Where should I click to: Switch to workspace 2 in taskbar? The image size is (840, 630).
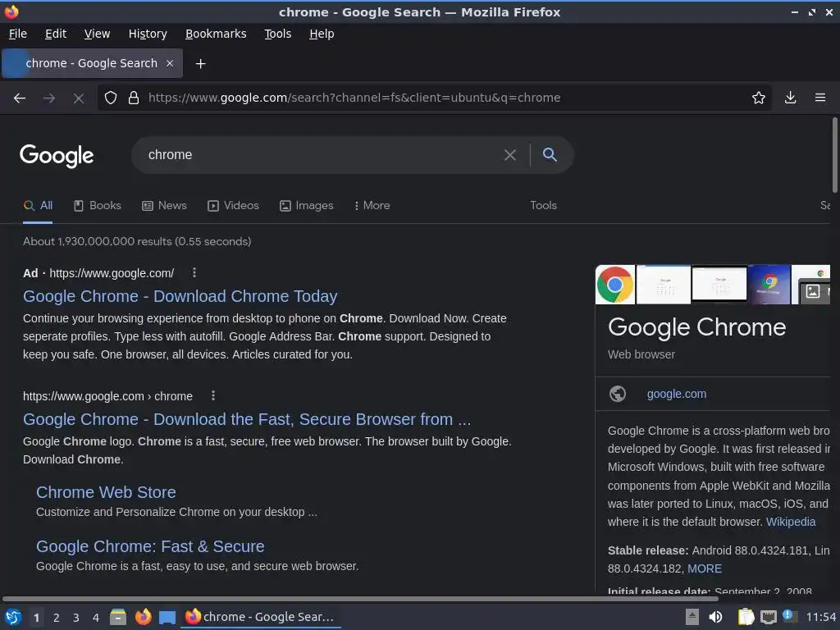(x=57, y=618)
